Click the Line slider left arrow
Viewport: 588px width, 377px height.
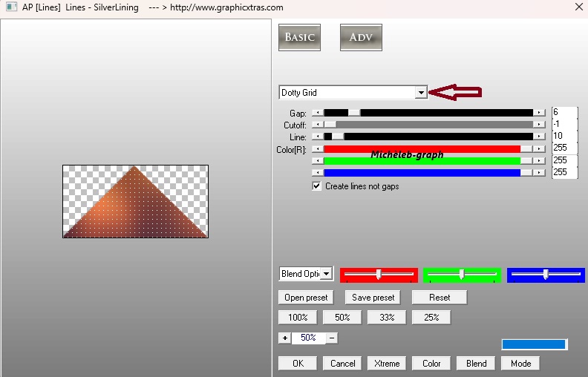[x=318, y=137]
